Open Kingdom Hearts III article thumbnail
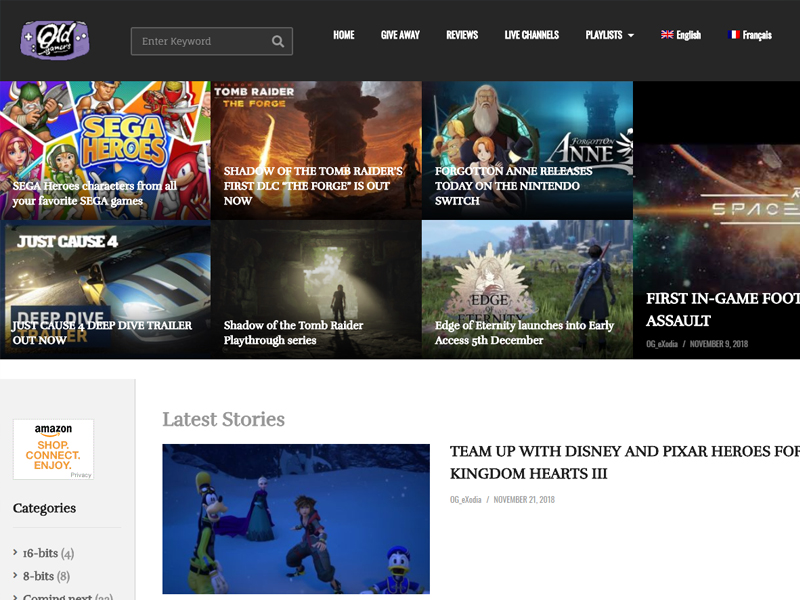800x600 pixels. click(x=296, y=519)
